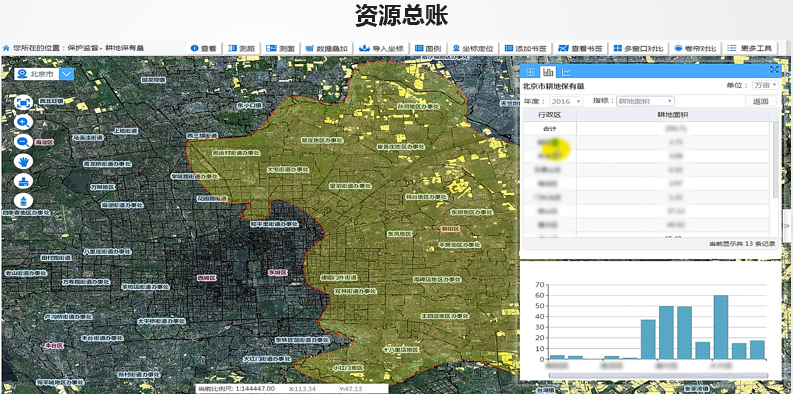Open 多窗口对比 multi-window compare
The height and width of the screenshot is (394, 793).
coord(638,49)
